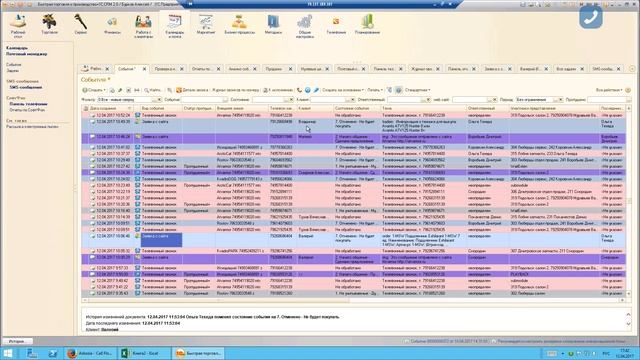
Task: Click the Найти search button
Action: [x=153, y=90]
